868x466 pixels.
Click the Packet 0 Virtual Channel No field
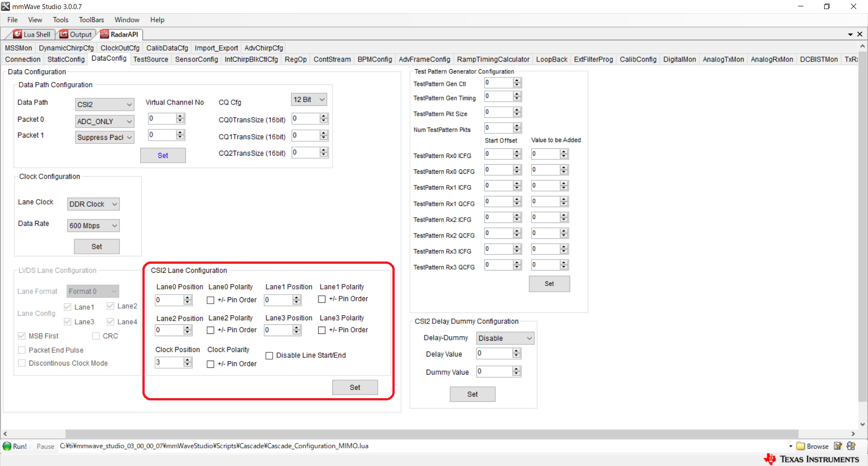pos(162,119)
